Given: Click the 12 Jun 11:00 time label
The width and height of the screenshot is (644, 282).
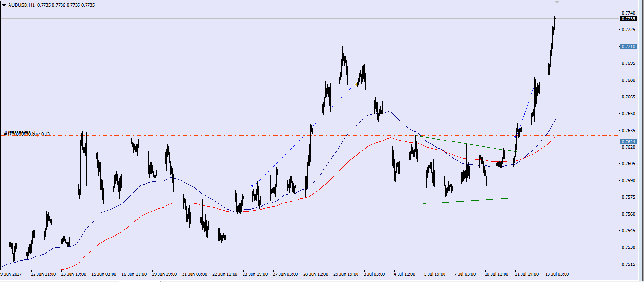Looking at the screenshot, I should 44,274.
